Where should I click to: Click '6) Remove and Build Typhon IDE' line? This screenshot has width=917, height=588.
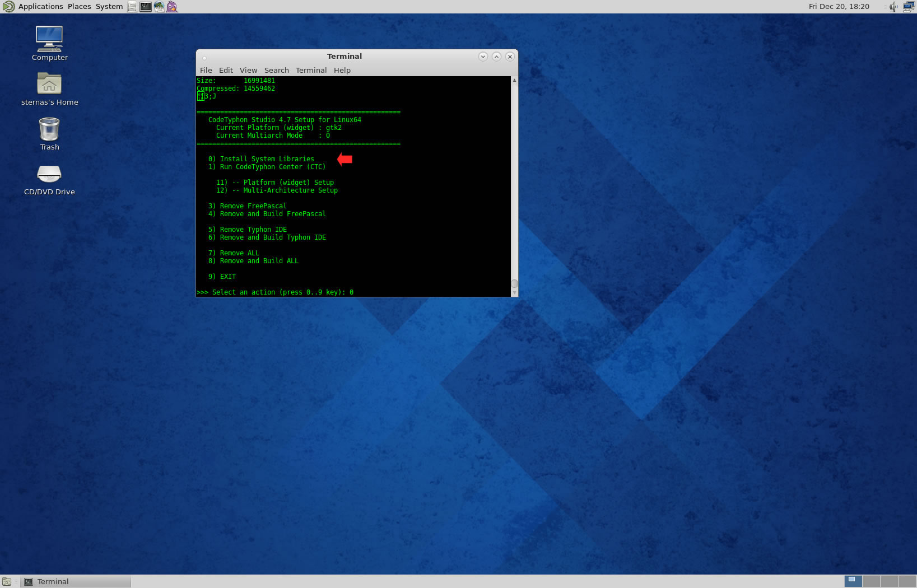click(267, 237)
